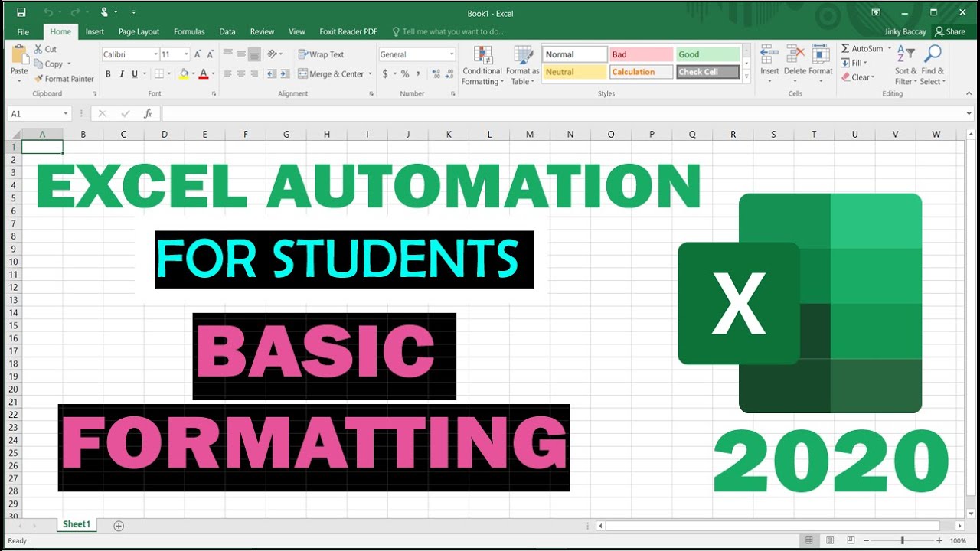Toggle Italic formatting
Viewport: 980px width, 551px height.
[x=121, y=74]
